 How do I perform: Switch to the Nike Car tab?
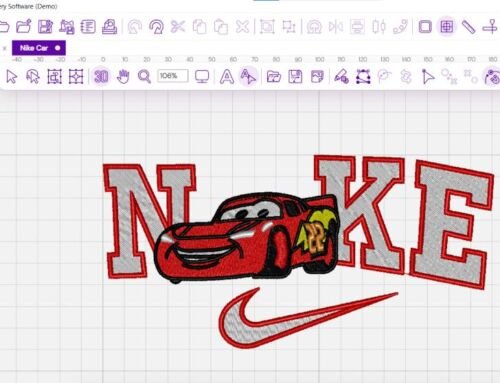click(x=39, y=48)
